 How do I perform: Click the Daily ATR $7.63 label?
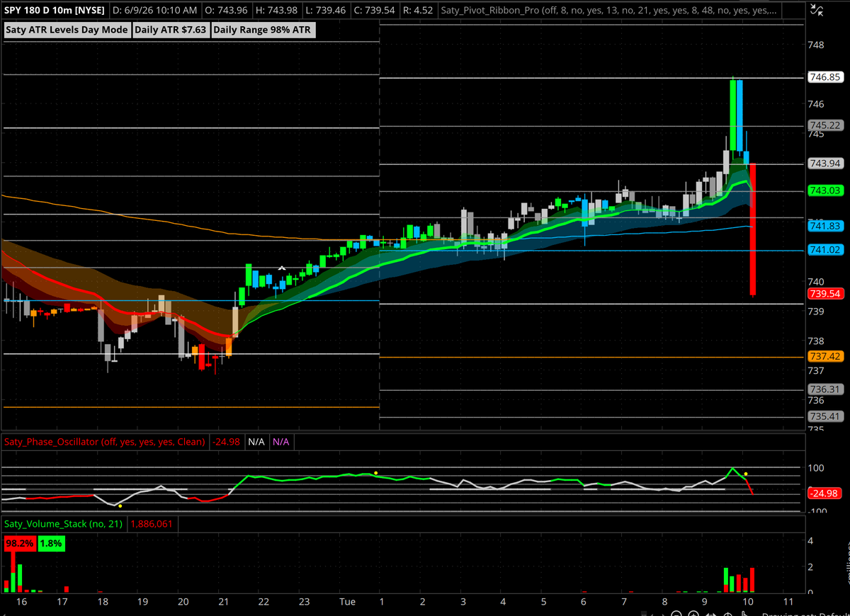[x=171, y=30]
